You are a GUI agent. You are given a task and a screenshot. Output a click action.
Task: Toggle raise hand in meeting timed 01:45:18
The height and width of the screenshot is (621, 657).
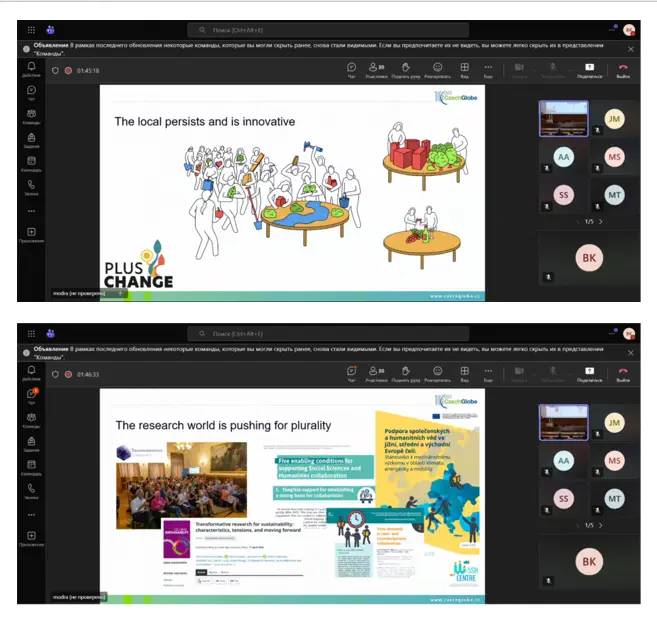pyautogui.click(x=405, y=69)
